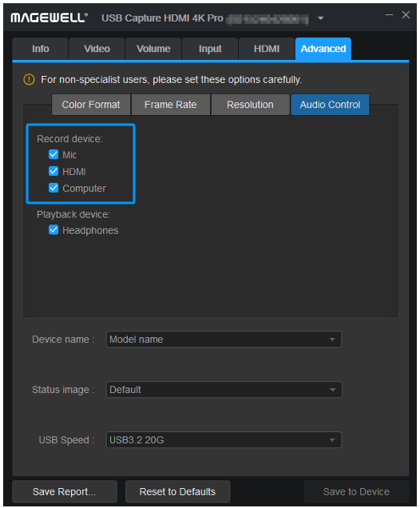Click the Save Report button
This screenshot has height=508, width=420.
coord(65,491)
